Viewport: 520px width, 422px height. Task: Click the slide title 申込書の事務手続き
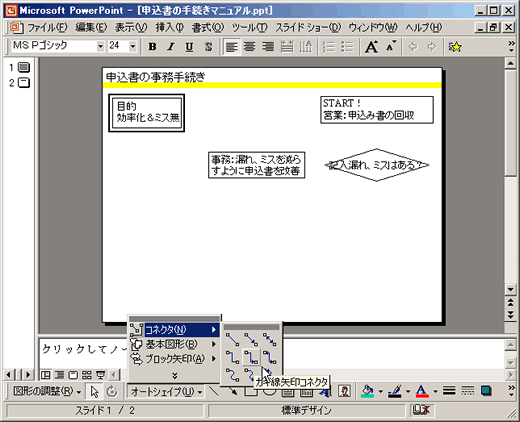tap(155, 77)
